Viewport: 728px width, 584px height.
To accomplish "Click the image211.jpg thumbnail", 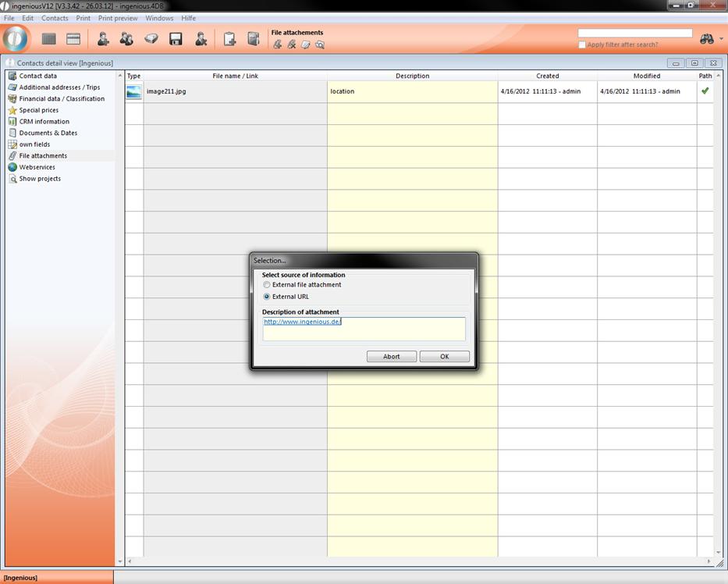I will (134, 92).
